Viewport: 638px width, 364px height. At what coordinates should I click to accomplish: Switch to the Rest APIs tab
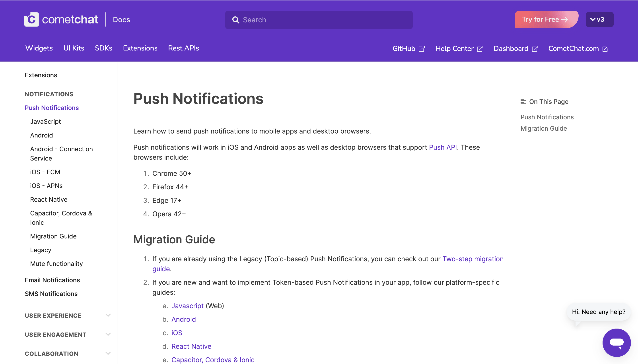(x=183, y=48)
